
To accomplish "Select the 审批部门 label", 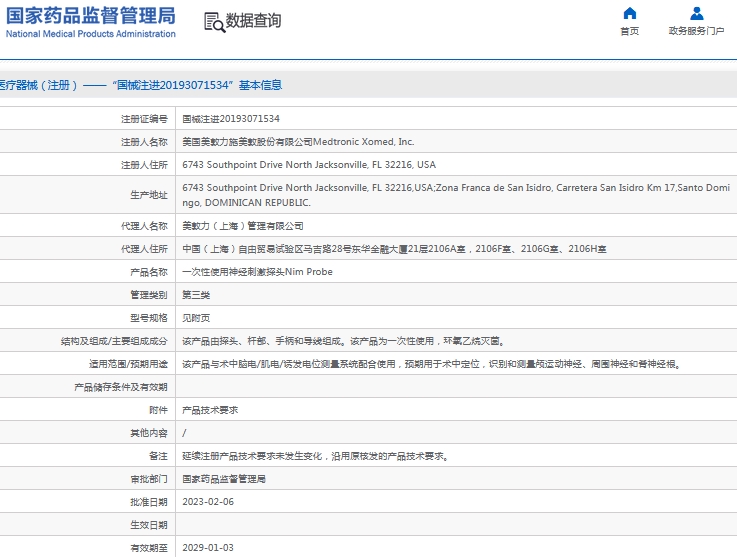I will click(x=149, y=479).
